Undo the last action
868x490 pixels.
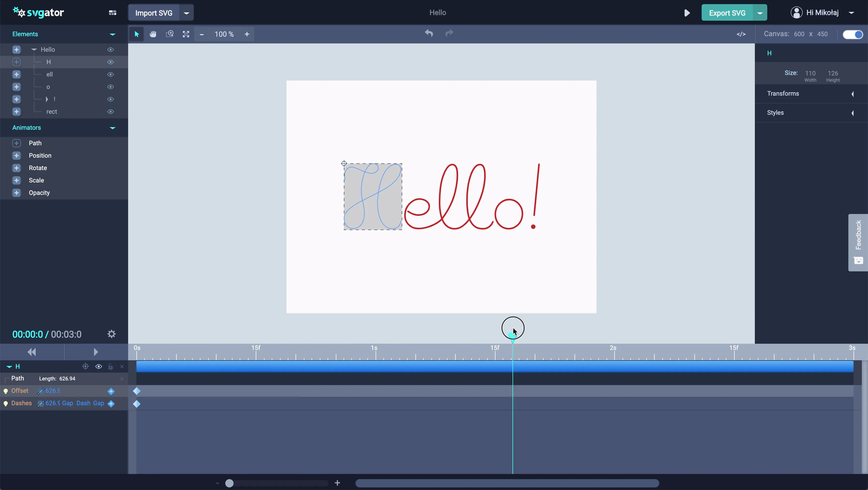coord(429,33)
